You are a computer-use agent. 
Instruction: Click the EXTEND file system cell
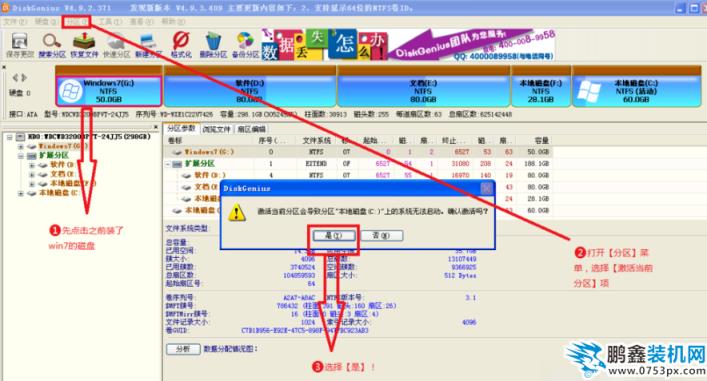pyautogui.click(x=316, y=164)
